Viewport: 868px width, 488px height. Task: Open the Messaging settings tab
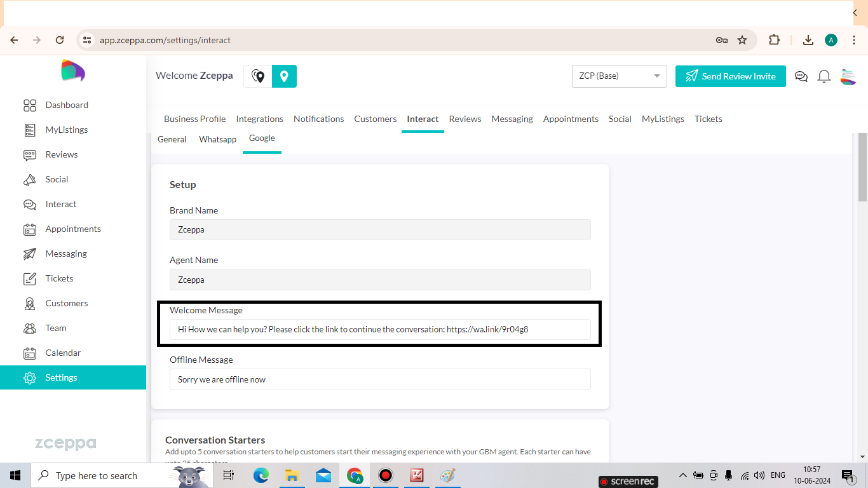point(512,119)
